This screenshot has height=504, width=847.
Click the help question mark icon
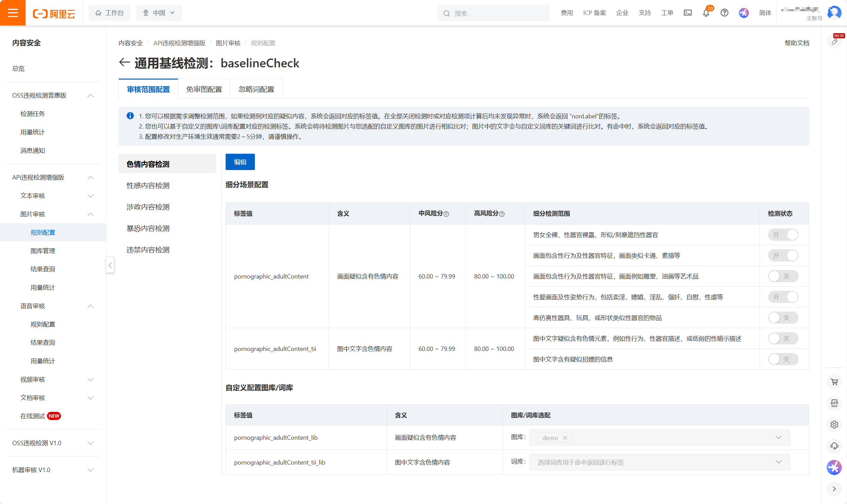point(724,13)
